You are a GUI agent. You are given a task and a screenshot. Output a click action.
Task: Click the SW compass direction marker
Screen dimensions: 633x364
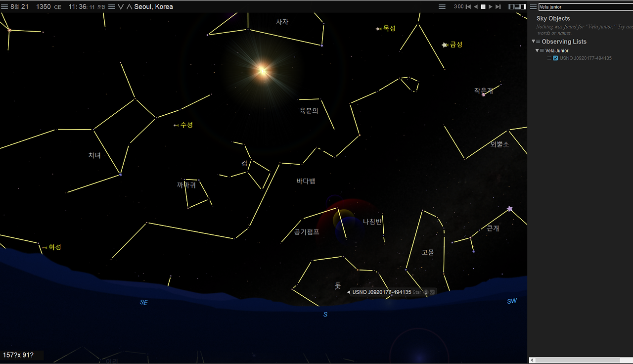pyautogui.click(x=512, y=301)
